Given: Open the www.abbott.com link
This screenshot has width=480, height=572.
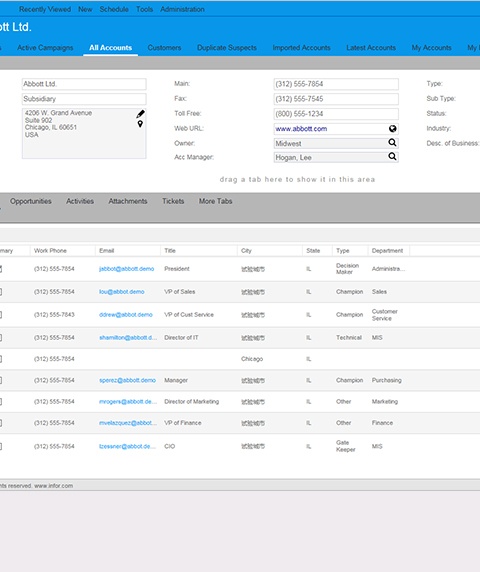Looking at the screenshot, I should (301, 129).
